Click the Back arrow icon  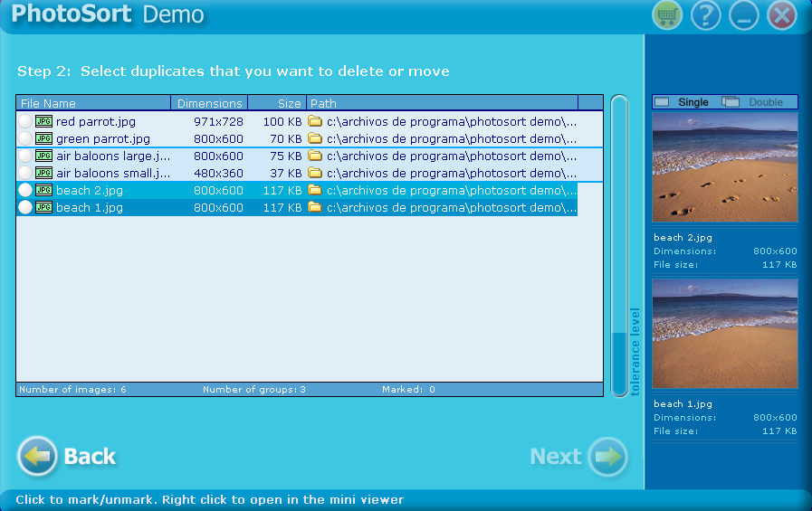37,456
